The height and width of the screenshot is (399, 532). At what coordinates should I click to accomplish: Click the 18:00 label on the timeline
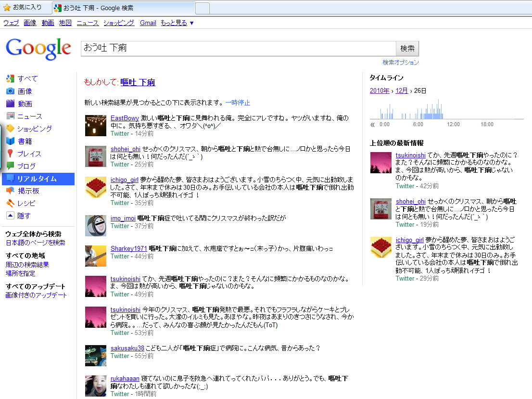pos(487,124)
